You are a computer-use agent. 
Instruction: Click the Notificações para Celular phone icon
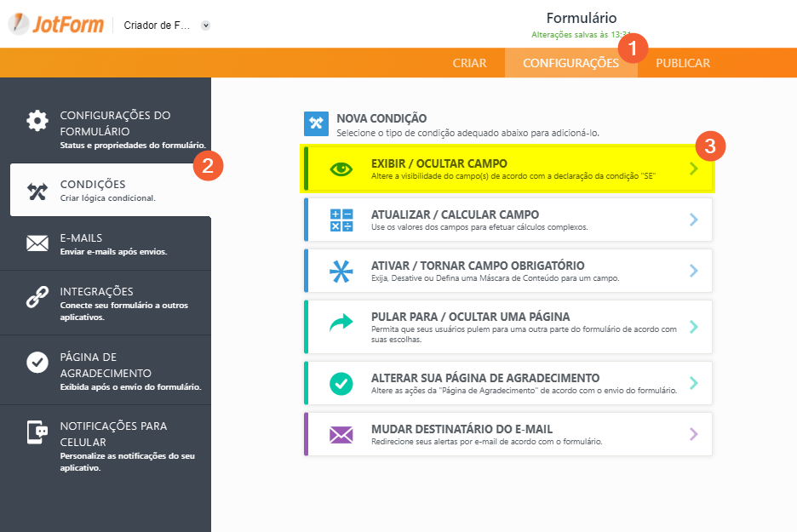click(37, 432)
